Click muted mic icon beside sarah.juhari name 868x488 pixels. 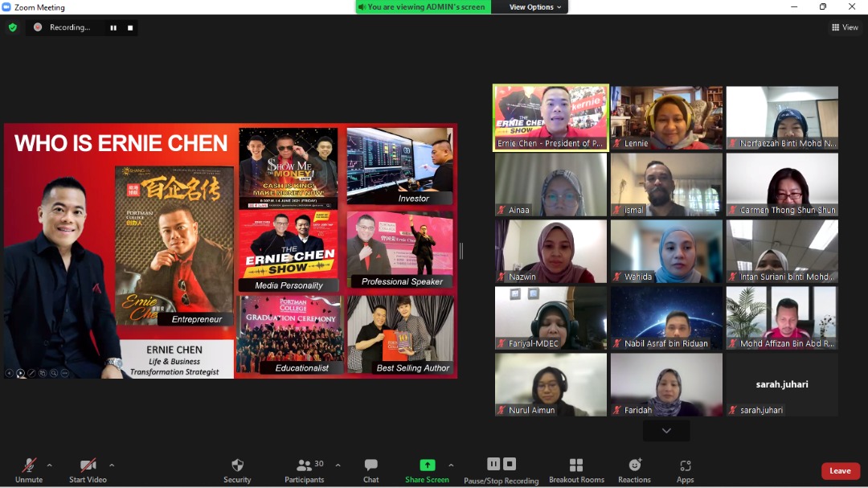click(x=733, y=411)
